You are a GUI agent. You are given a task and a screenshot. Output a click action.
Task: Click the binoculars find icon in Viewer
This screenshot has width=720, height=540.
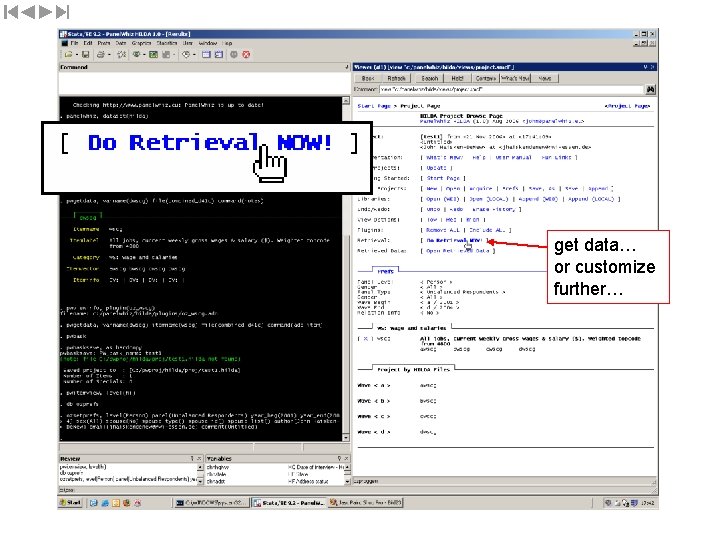(651, 90)
